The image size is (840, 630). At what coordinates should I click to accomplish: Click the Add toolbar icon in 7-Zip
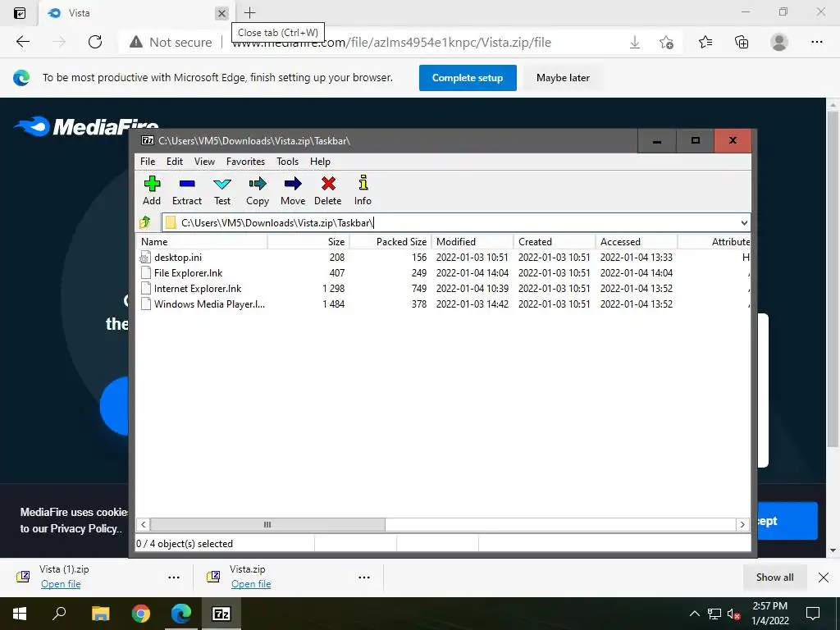152,184
